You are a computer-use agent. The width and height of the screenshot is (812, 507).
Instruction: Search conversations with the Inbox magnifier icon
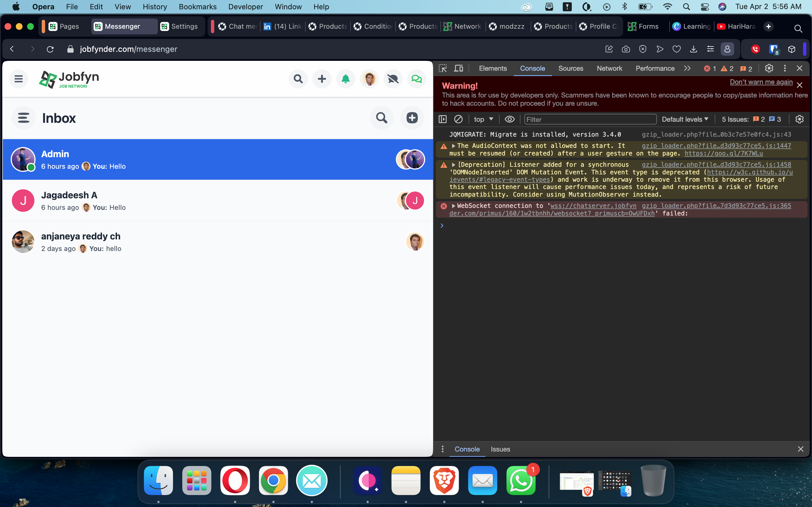(381, 118)
